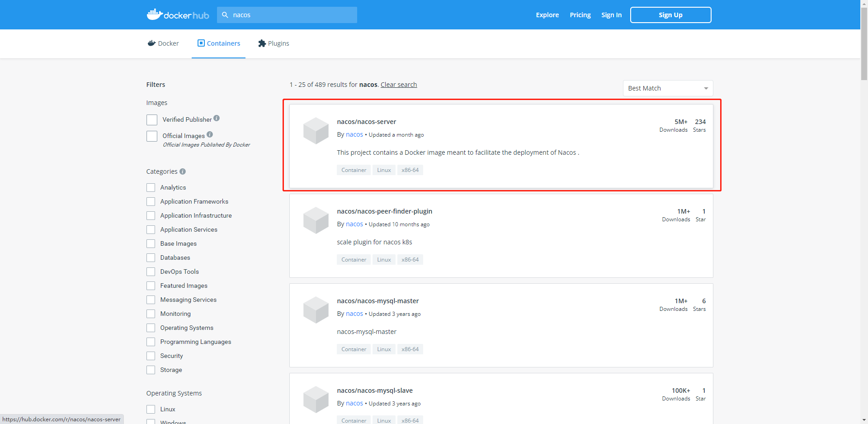Click the scrollbar down arrow
Screen dimensions: 868x424
pyautogui.click(x=864, y=420)
